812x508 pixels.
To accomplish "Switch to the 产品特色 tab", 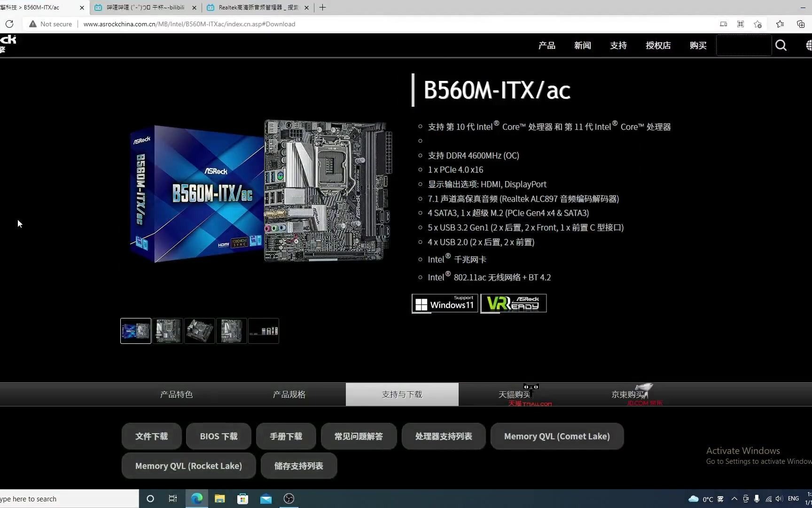I will pos(177,394).
